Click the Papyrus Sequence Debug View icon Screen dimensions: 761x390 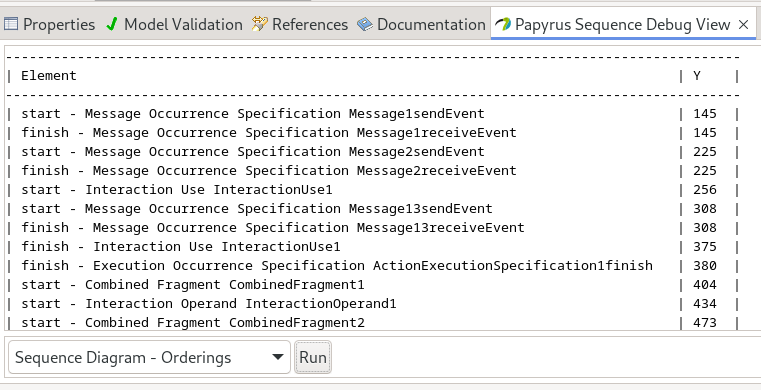coord(503,24)
